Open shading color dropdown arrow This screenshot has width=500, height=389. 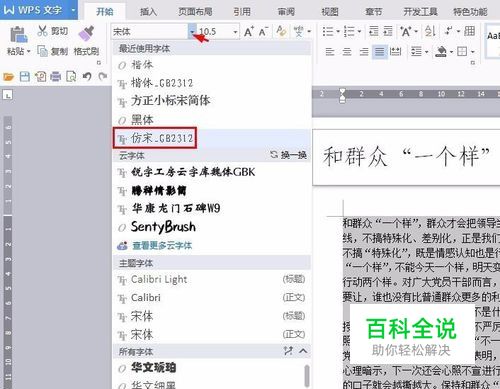click(451, 52)
